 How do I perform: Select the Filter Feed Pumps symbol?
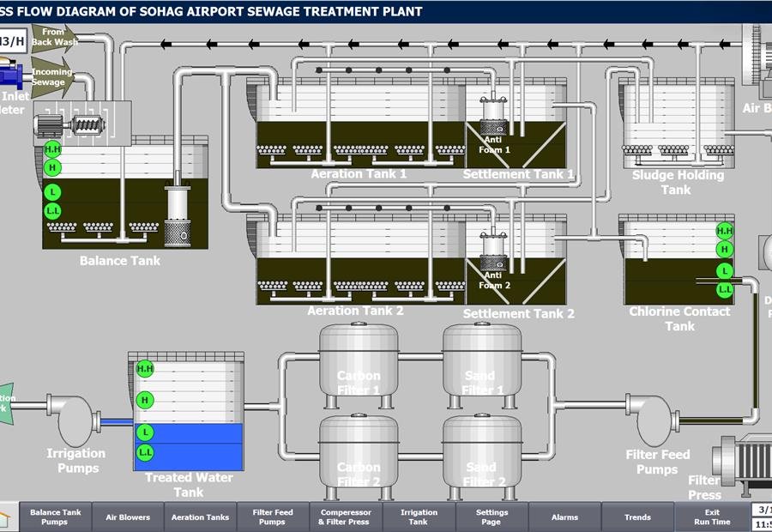[653, 420]
